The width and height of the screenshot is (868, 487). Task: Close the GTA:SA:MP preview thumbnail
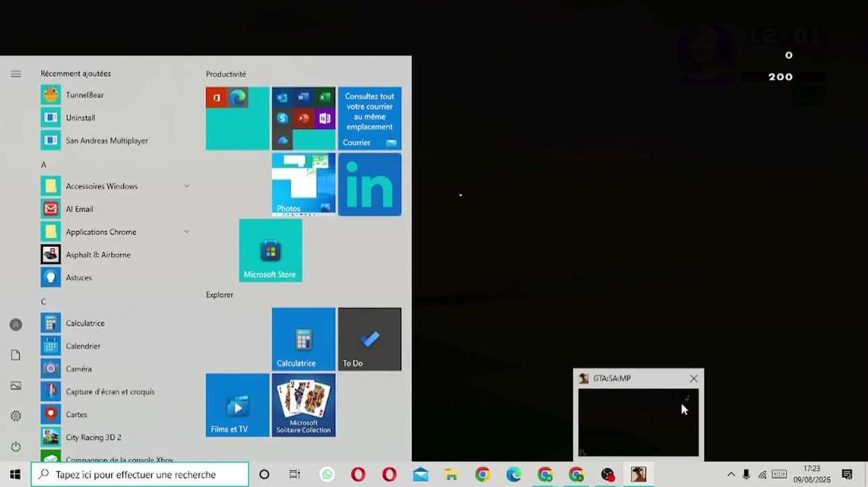pyautogui.click(x=694, y=379)
